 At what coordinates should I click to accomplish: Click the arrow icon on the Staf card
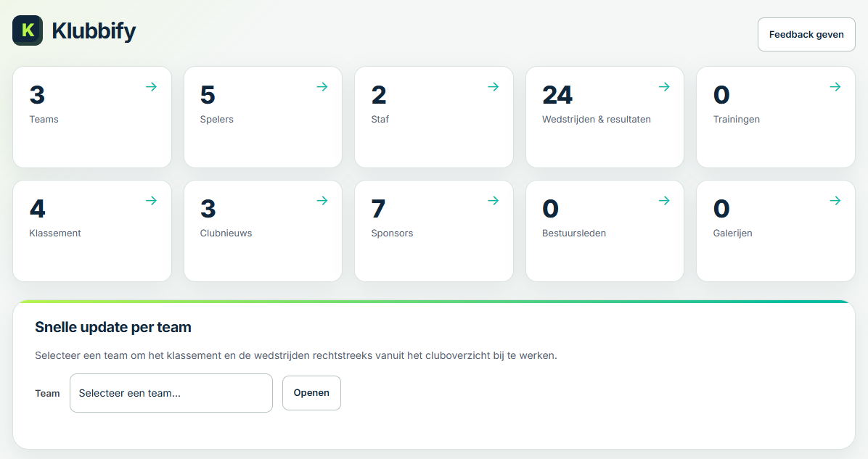494,87
